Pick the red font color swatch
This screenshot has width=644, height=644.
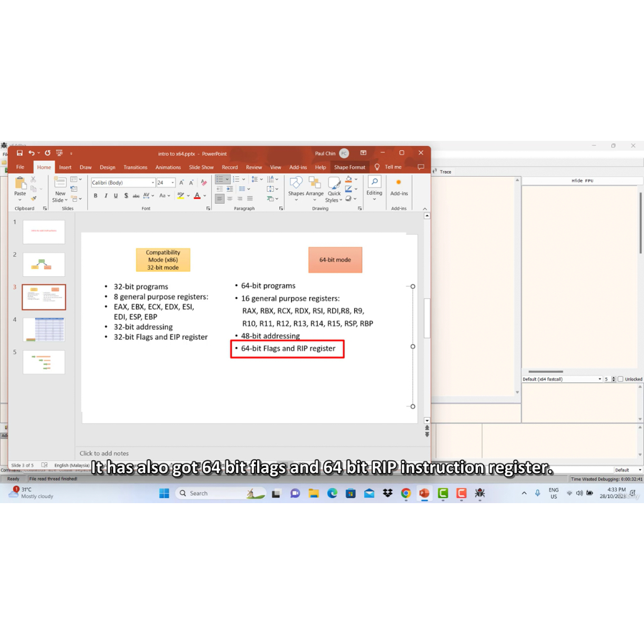point(197,196)
